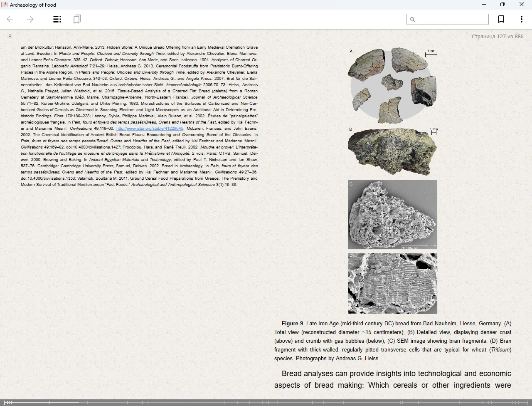Click the page 127 of 886 indicator
Screen dimensions: 532x406
click(497, 37)
